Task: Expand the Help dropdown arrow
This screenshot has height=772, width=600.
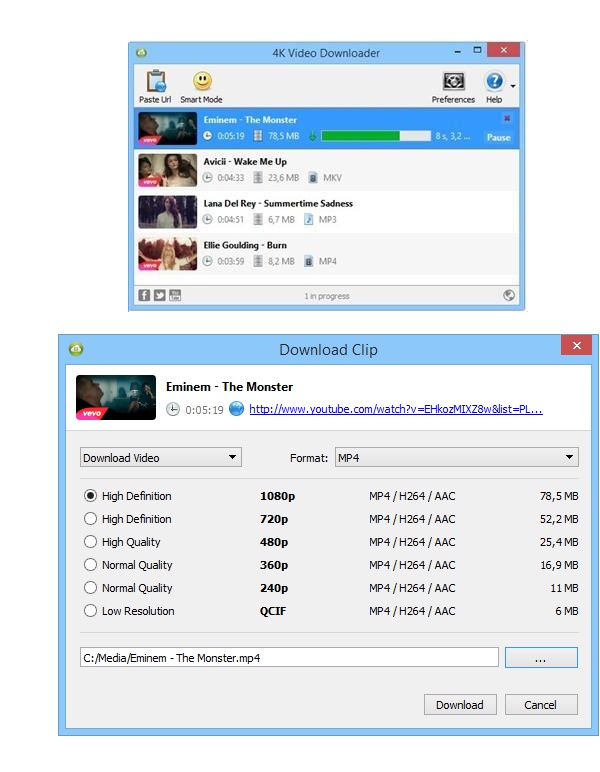Action: click(x=512, y=87)
